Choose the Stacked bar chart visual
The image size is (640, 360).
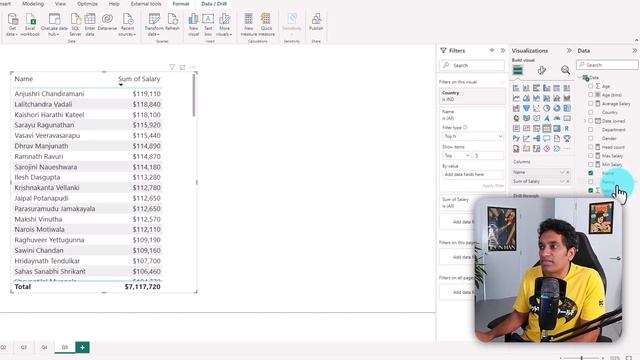click(x=516, y=88)
